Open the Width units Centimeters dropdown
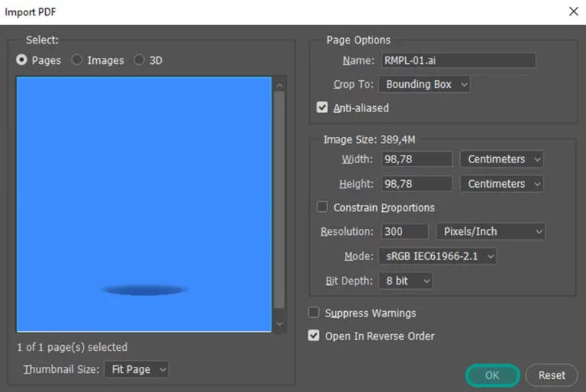Image resolution: width=586 pixels, height=392 pixels. click(x=502, y=159)
